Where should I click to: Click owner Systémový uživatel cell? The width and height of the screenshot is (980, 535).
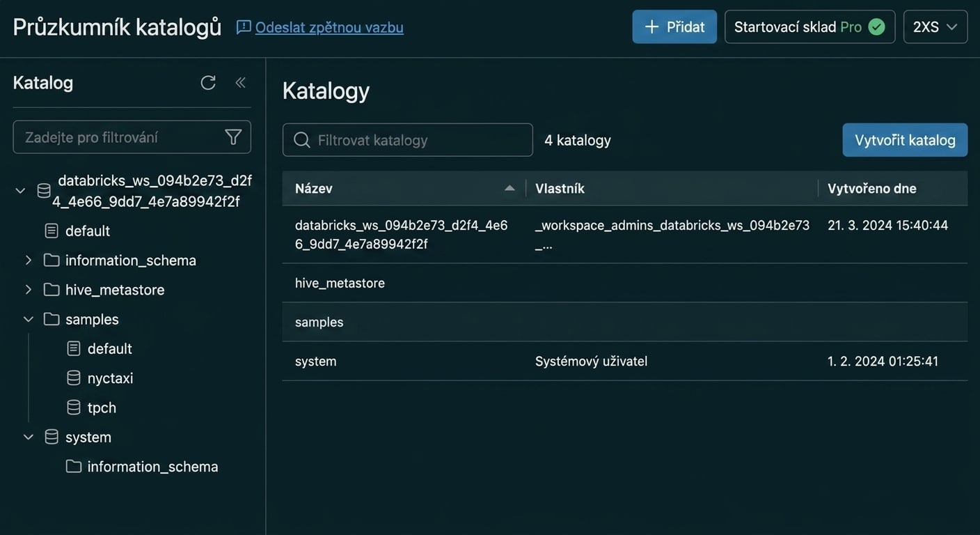tap(591, 362)
